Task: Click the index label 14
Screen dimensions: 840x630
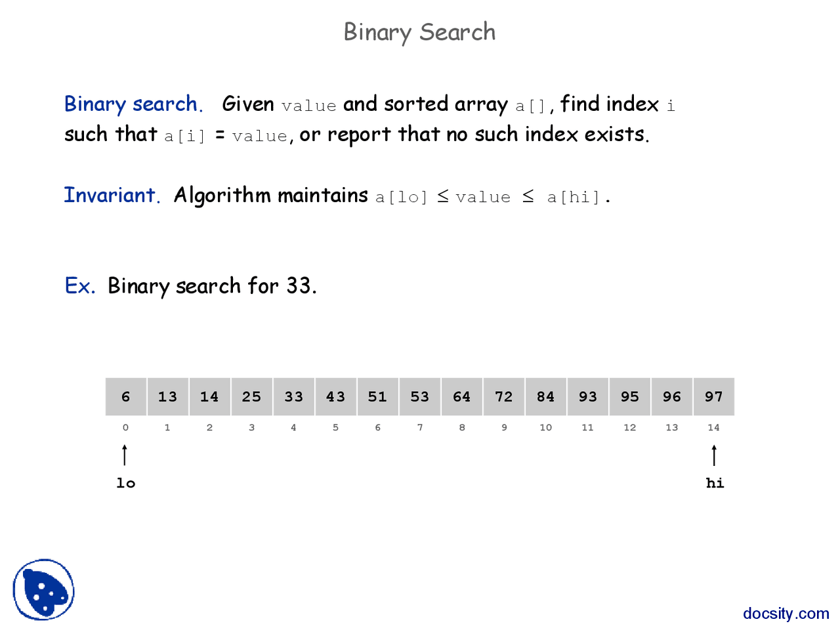Action: tap(713, 427)
